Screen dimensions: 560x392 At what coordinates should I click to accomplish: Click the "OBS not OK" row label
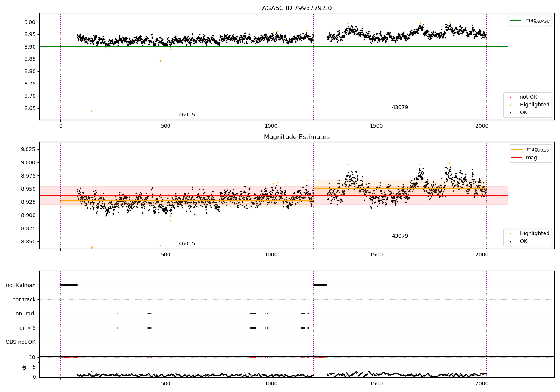[x=21, y=342]
